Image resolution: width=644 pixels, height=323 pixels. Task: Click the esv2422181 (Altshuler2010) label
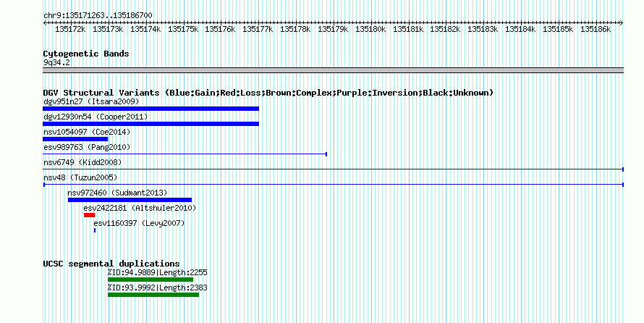pos(140,208)
